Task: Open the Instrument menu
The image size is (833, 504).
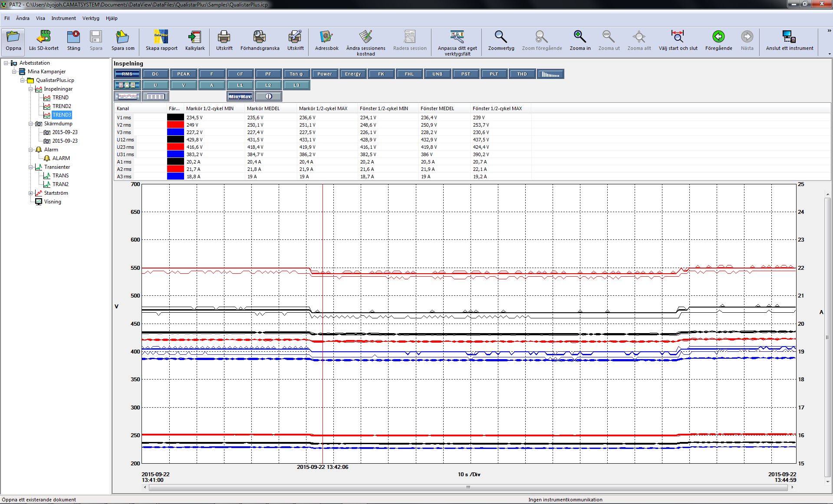Action: click(63, 18)
